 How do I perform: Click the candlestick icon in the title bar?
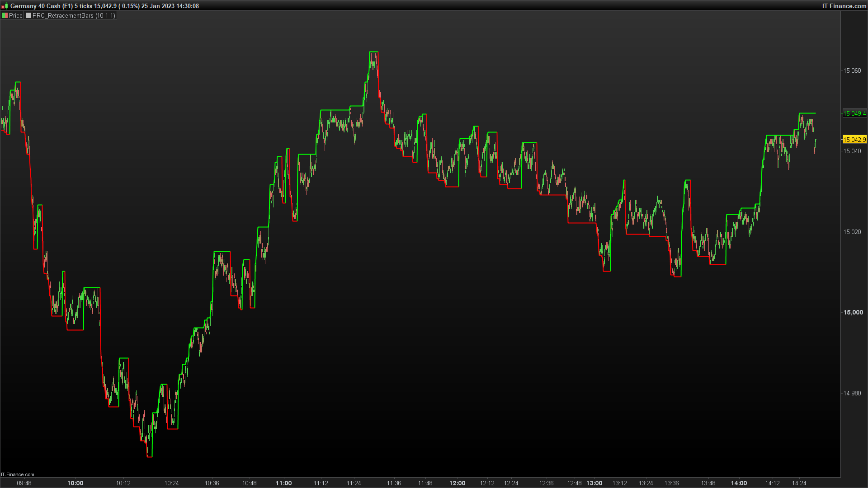(x=5, y=6)
